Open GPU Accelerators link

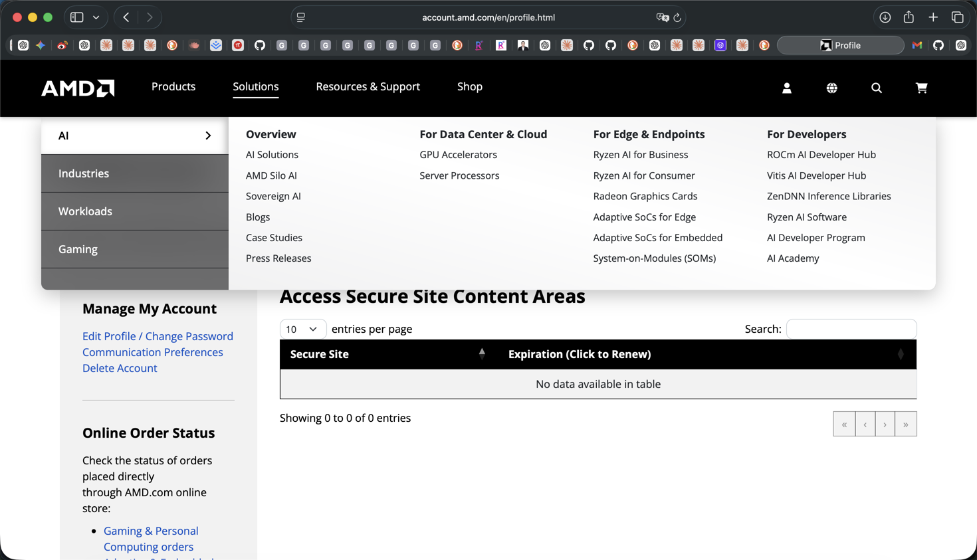tap(458, 155)
